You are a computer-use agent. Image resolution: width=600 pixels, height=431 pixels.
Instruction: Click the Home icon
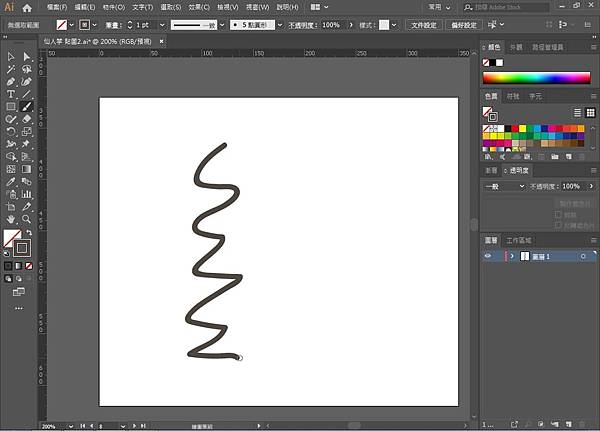pos(27,7)
